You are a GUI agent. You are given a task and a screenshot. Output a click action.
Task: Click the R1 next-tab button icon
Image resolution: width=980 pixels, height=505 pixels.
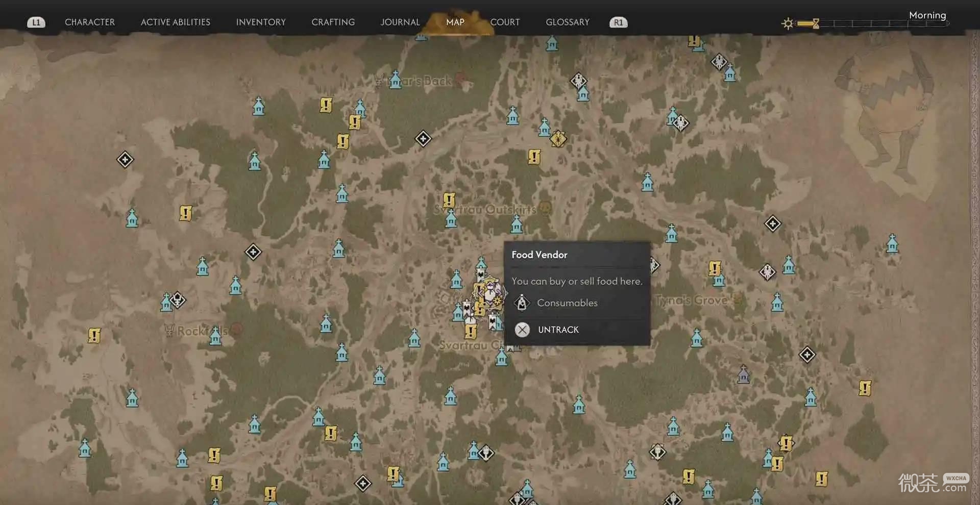click(619, 22)
